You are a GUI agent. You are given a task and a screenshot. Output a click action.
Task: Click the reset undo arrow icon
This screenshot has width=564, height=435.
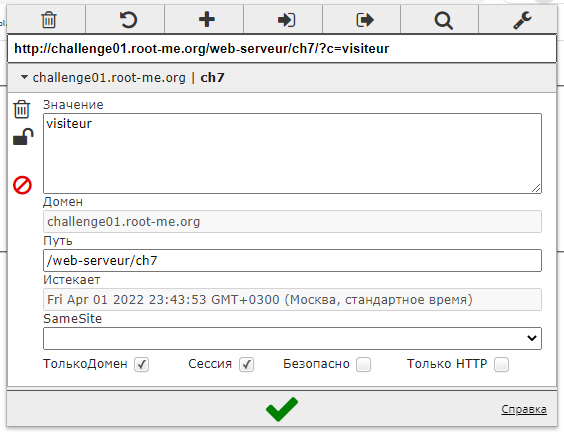(x=128, y=19)
